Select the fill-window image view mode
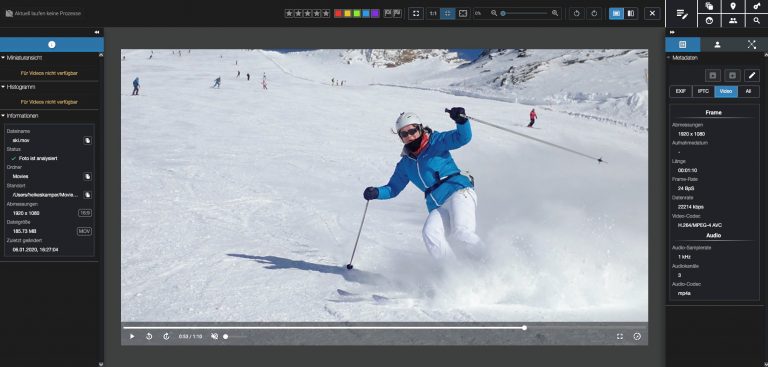768x367 pixels. pos(463,14)
